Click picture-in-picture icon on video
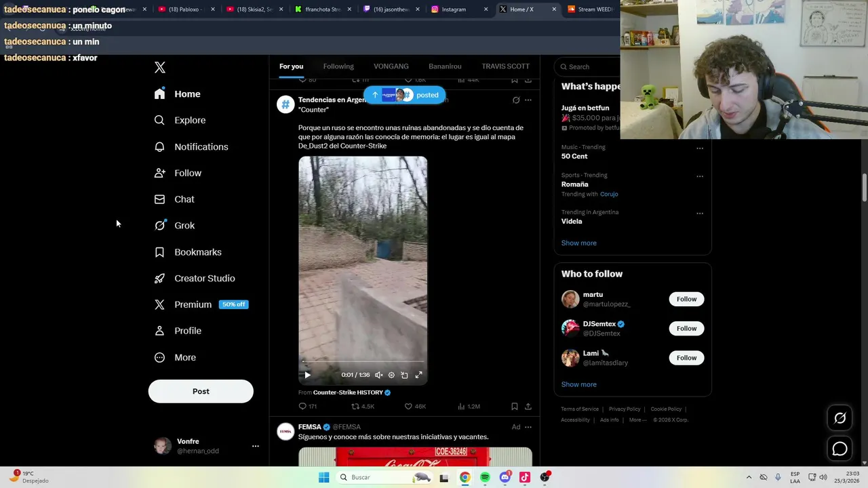Viewport: 868px width, 488px height. point(405,375)
